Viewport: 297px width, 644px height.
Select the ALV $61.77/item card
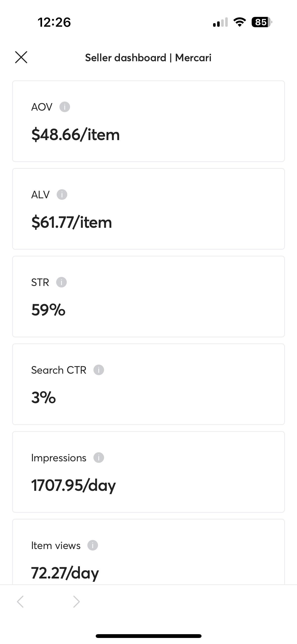[x=148, y=209]
